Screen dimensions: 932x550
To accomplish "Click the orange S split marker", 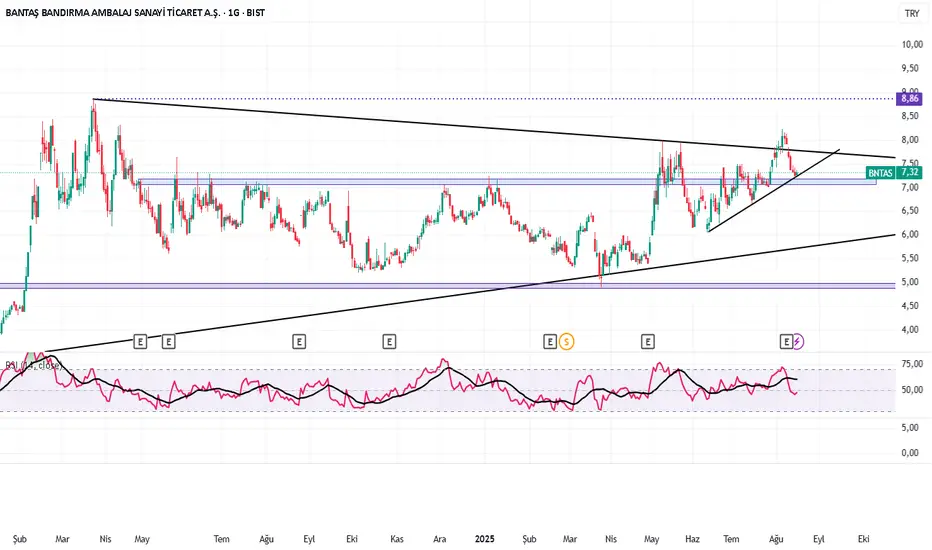I will [x=566, y=341].
